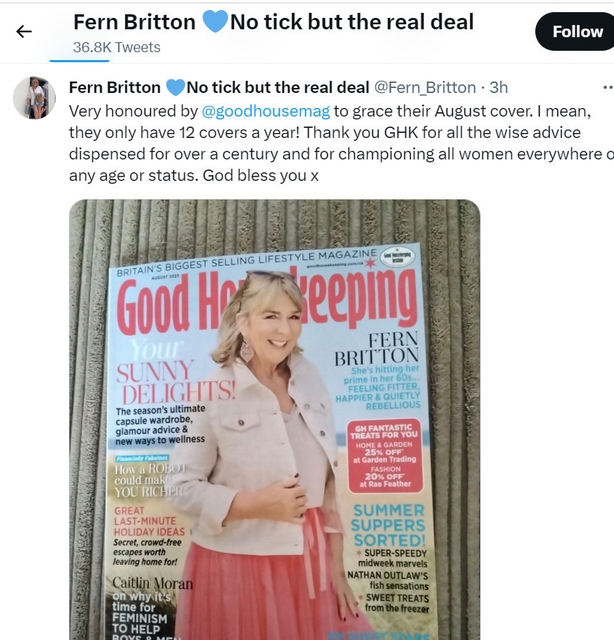Select the active underlined profile tab
614x640 pixels.
pos(79,61)
